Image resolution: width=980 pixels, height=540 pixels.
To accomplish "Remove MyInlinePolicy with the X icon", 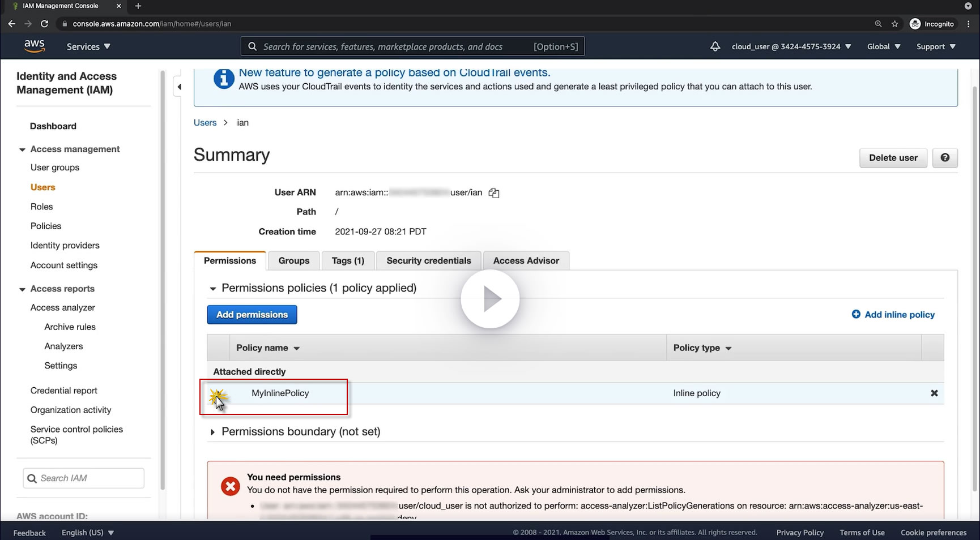I will tap(934, 393).
